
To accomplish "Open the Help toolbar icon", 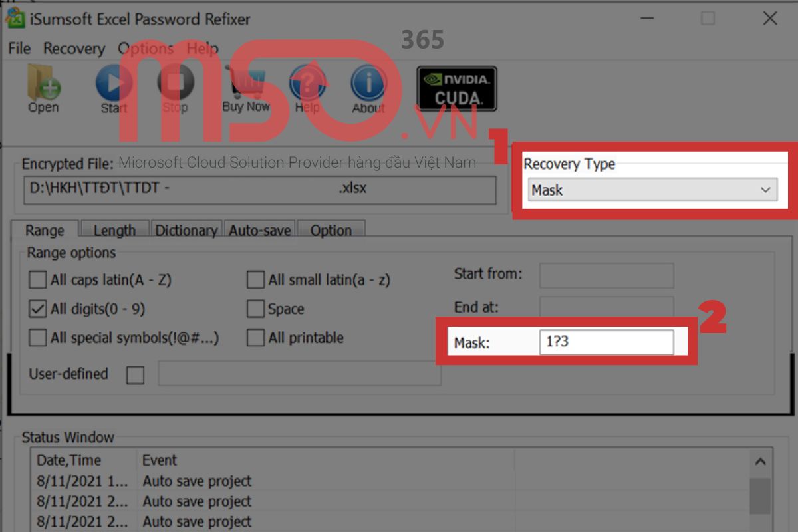I will click(307, 89).
